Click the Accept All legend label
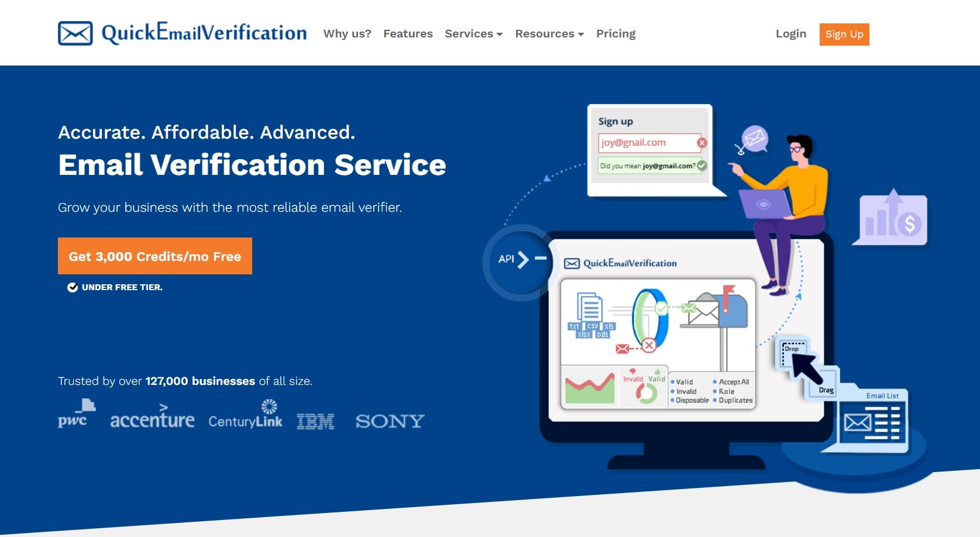Viewport: 980px width, 537px height. coord(734,382)
